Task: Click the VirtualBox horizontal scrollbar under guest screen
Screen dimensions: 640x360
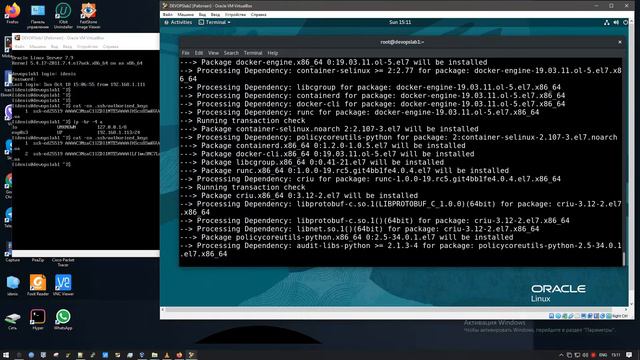Action: pos(388,310)
